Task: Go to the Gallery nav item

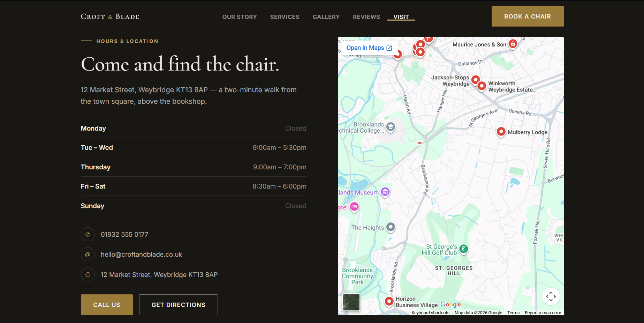Action: point(326,17)
